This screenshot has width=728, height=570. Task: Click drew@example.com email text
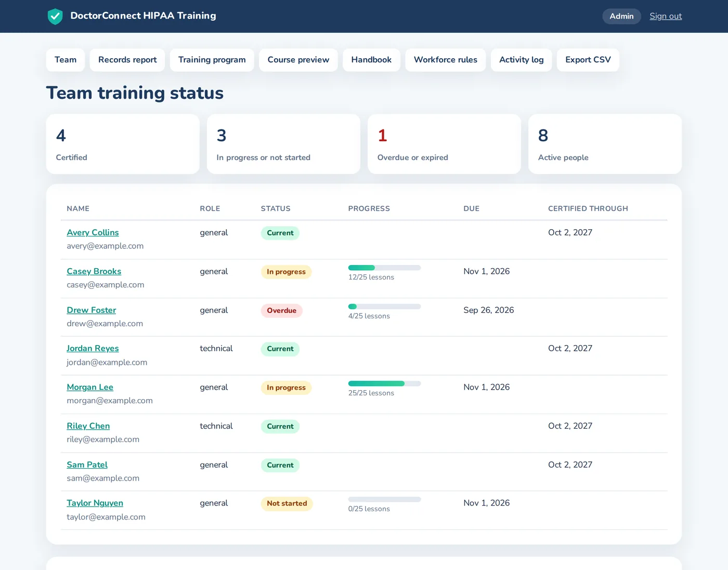105,324
